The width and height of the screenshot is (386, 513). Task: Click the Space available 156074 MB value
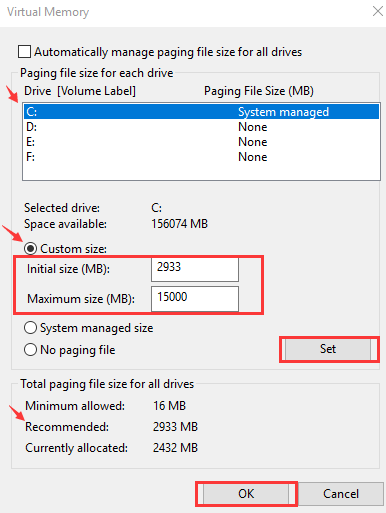pyautogui.click(x=179, y=224)
